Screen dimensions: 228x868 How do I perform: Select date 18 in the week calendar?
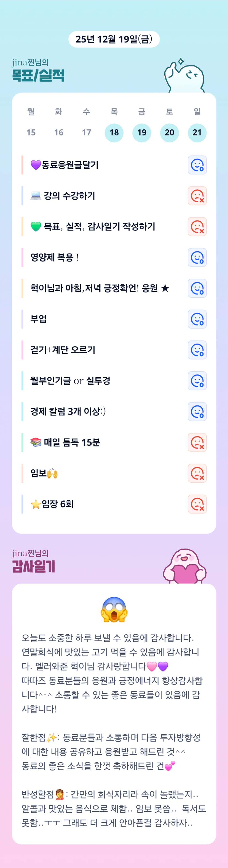pyautogui.click(x=114, y=133)
